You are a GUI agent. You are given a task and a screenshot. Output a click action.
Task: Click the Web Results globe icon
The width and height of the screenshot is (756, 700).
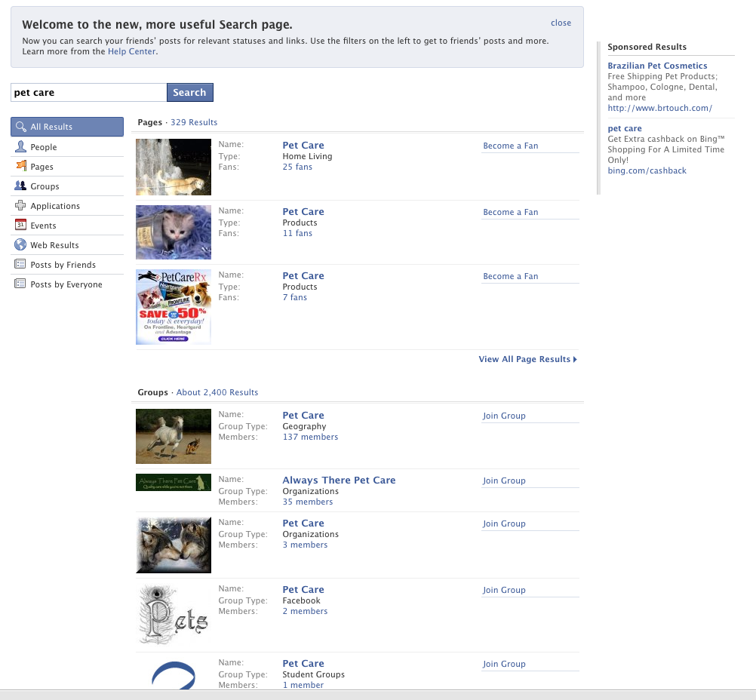pyautogui.click(x=20, y=244)
